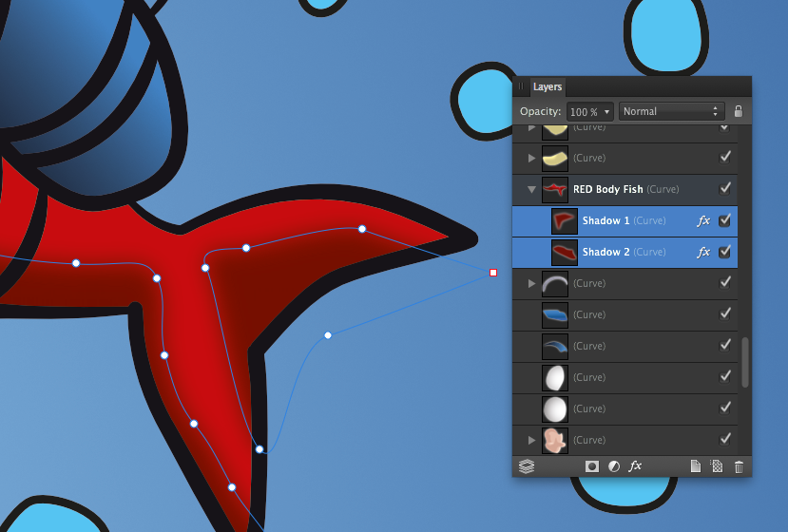Expand the yellow shape Curve layer
788x532 pixels.
coord(531,159)
